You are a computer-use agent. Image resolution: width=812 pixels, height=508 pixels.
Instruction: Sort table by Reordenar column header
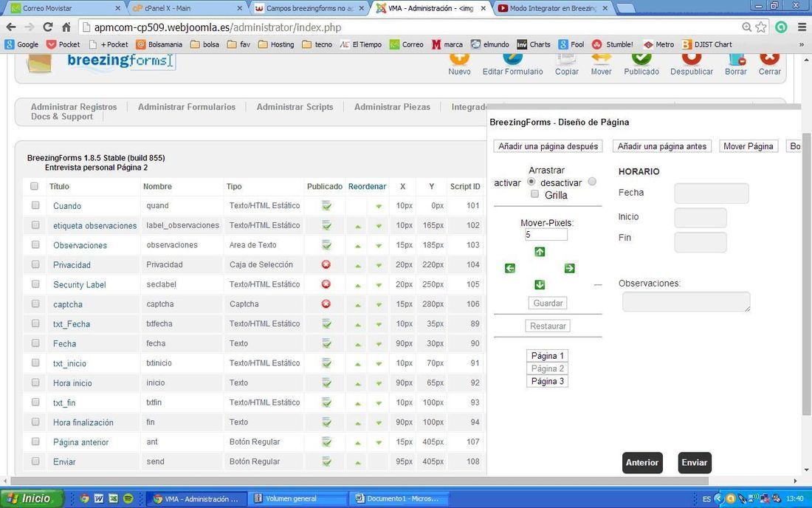(x=367, y=186)
